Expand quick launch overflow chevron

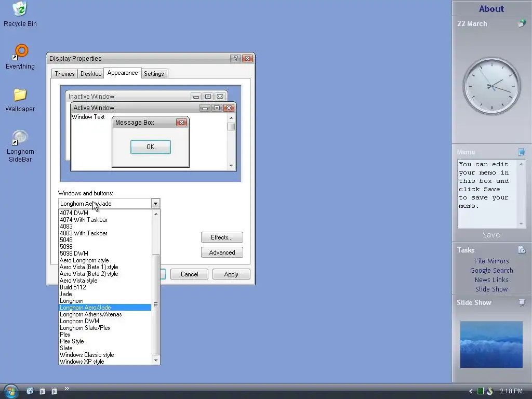67,389
